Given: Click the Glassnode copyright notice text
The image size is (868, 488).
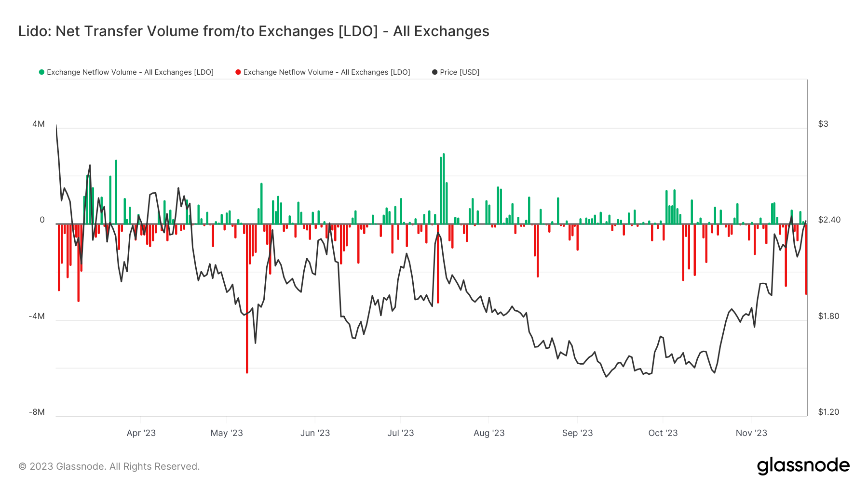Looking at the screenshot, I should click(109, 466).
